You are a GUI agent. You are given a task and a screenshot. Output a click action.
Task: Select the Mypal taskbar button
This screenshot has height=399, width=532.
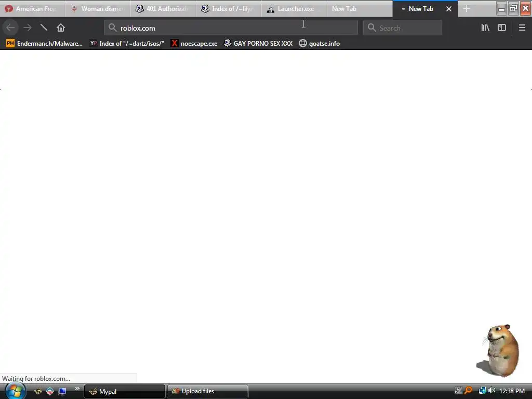[124, 392]
